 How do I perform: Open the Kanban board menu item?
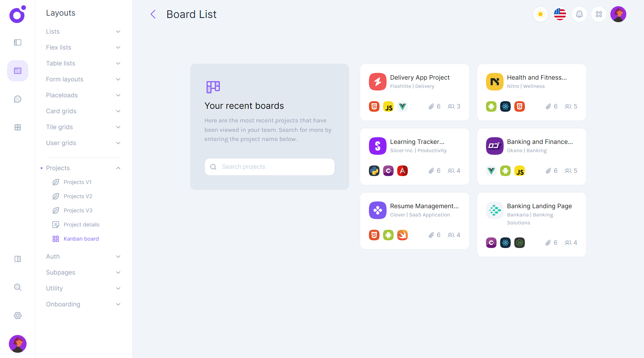tap(81, 239)
